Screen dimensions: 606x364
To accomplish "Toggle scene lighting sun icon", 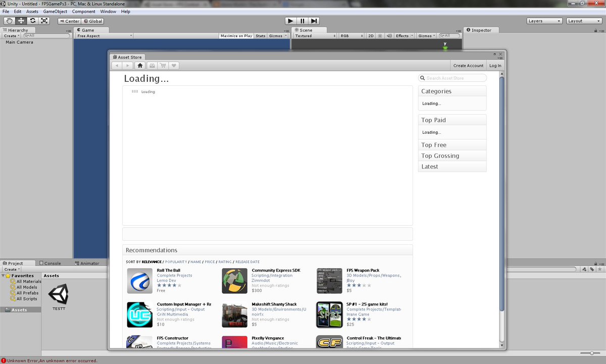I will [380, 36].
